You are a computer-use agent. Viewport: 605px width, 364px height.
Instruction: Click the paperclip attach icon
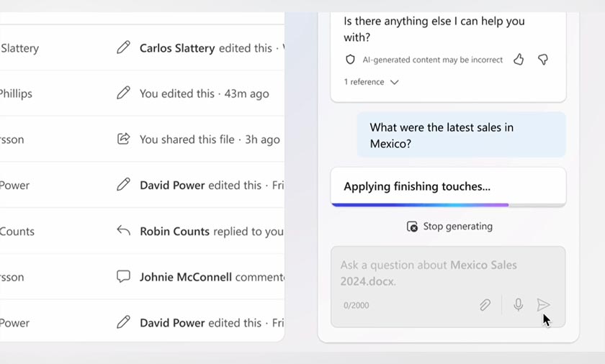click(x=485, y=305)
